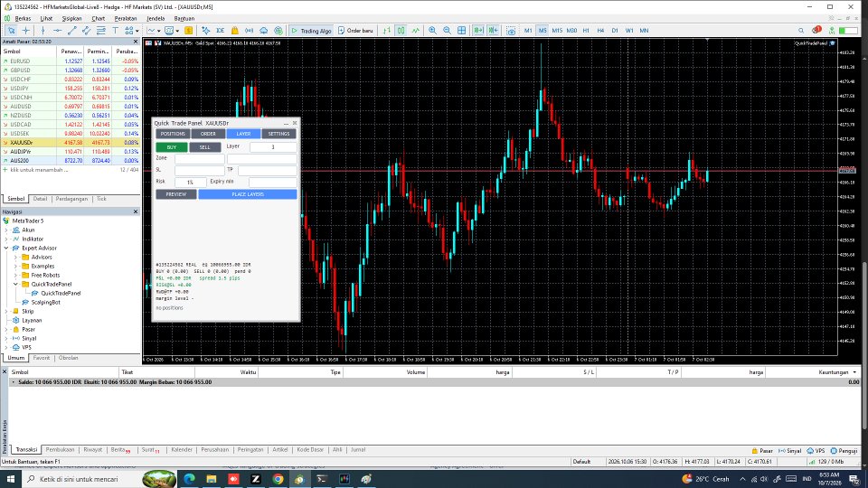Open the MQL5 IDE editor icon
Image resolution: width=868 pixels, height=488 pixels.
tap(220, 31)
